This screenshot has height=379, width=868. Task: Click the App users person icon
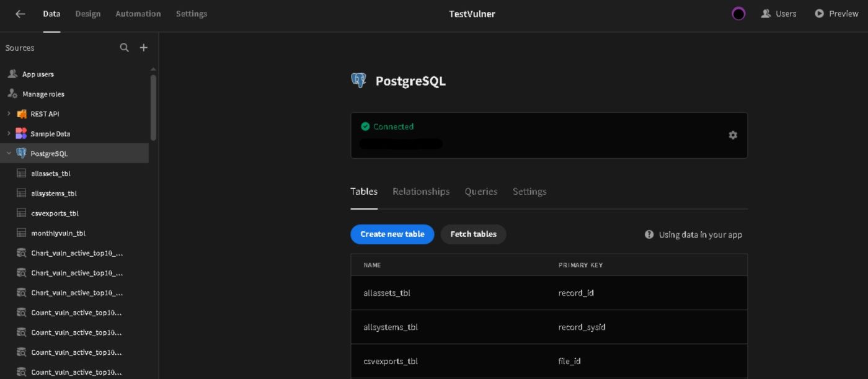(x=12, y=74)
